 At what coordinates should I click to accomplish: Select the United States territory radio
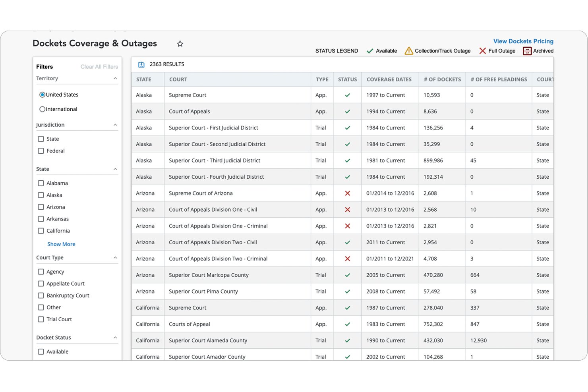point(42,95)
